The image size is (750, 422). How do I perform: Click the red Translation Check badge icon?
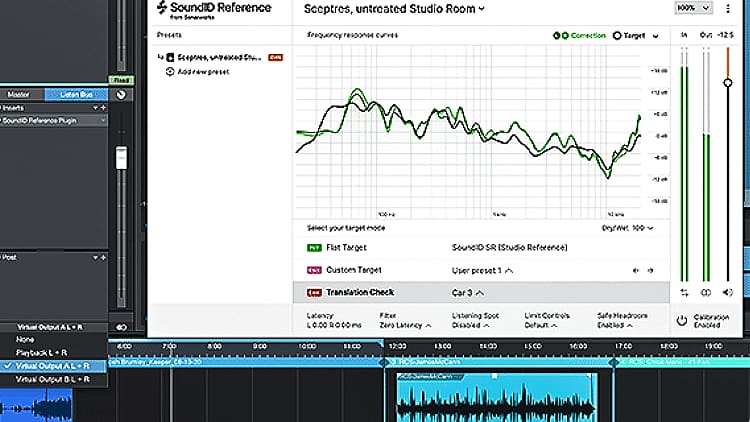point(314,292)
